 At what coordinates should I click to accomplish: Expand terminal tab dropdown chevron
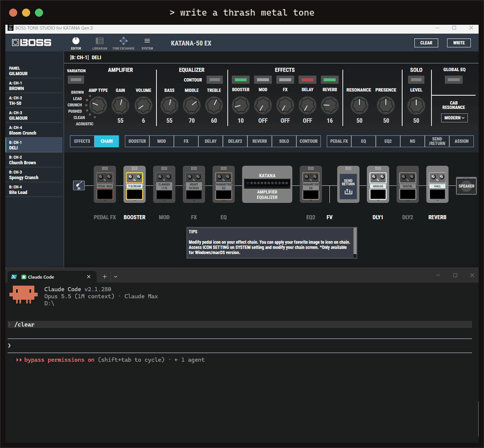tap(116, 276)
